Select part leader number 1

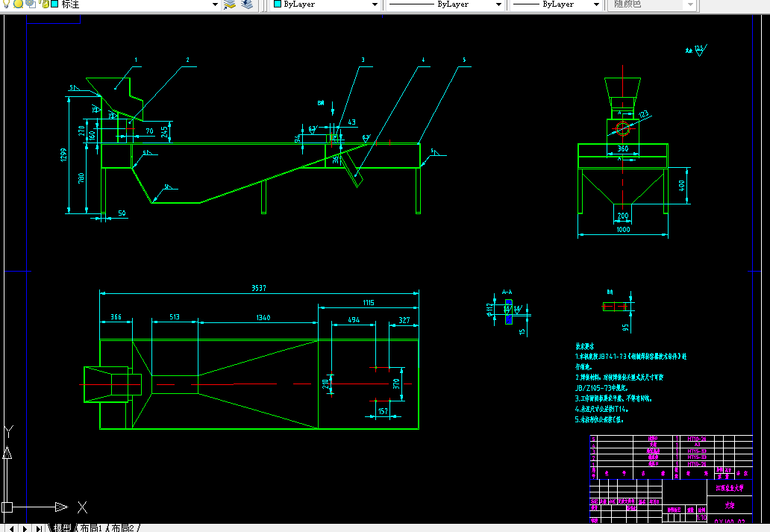pos(136,60)
